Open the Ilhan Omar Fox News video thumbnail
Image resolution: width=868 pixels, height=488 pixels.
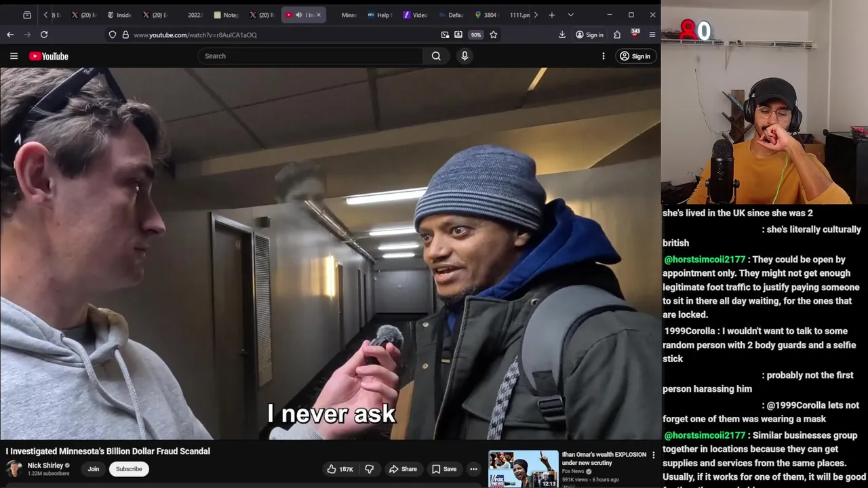pyautogui.click(x=523, y=469)
